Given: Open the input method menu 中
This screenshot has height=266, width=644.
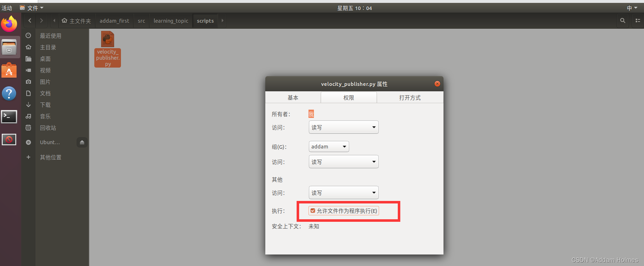Looking at the screenshot, I should [632, 8].
